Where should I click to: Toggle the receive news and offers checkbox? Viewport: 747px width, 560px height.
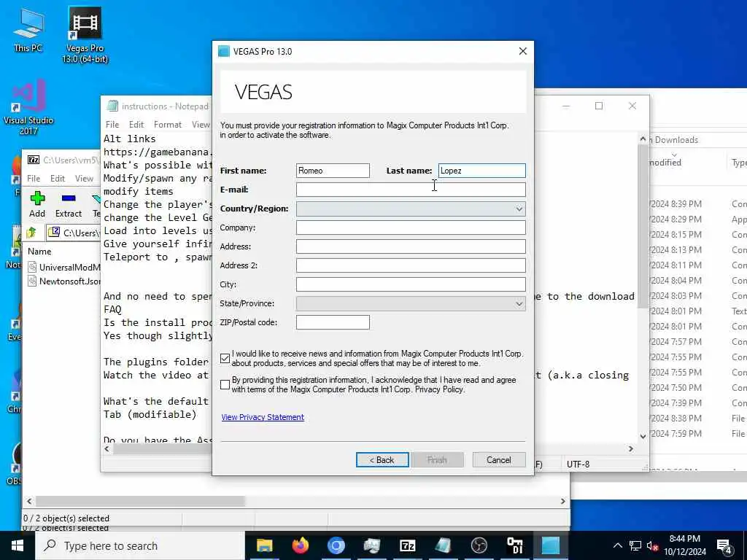point(225,359)
